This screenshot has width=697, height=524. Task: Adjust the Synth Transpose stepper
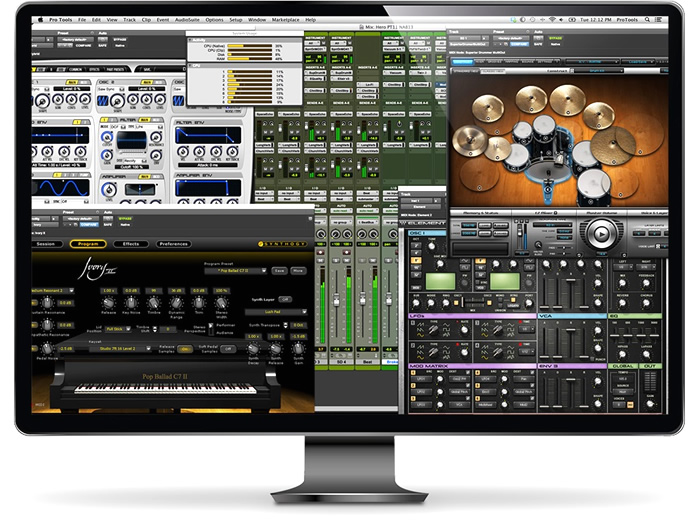[x=286, y=325]
